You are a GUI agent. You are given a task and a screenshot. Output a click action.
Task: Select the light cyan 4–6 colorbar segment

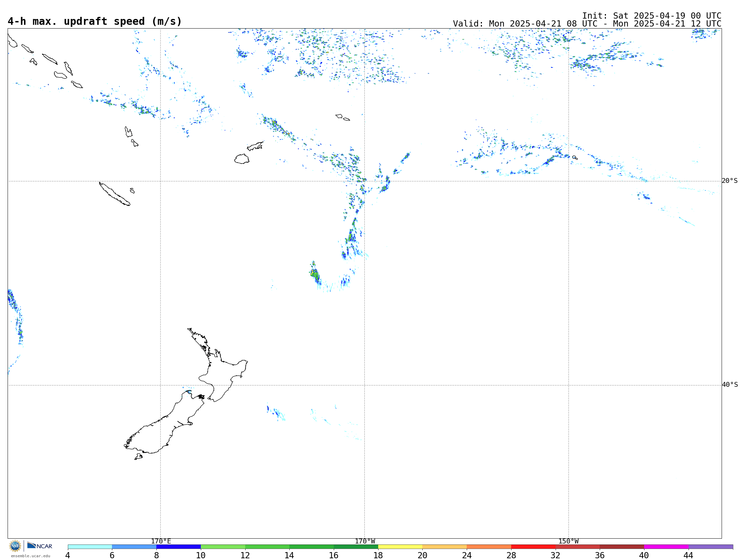[90, 547]
